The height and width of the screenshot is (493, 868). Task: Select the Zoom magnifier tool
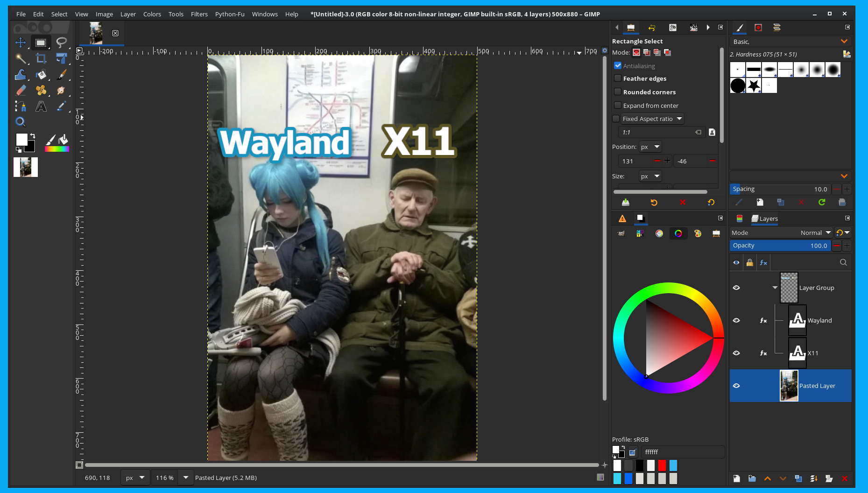tap(21, 122)
